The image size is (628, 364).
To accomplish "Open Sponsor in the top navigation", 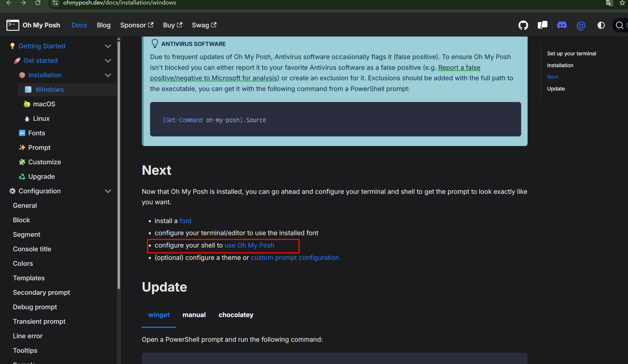I will click(x=137, y=25).
